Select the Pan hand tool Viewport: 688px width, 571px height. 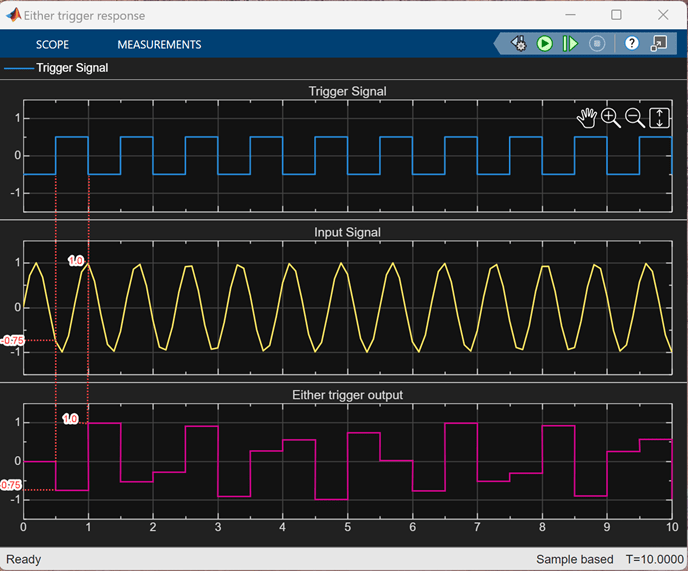587,118
